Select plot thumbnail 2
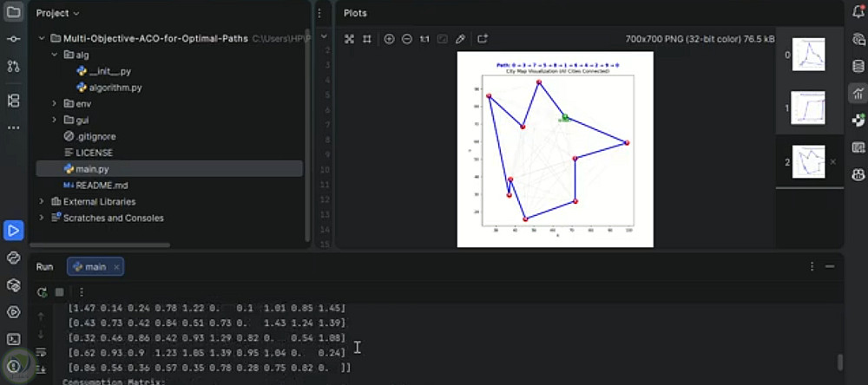Viewport: 868px width, 385px height. 808,161
